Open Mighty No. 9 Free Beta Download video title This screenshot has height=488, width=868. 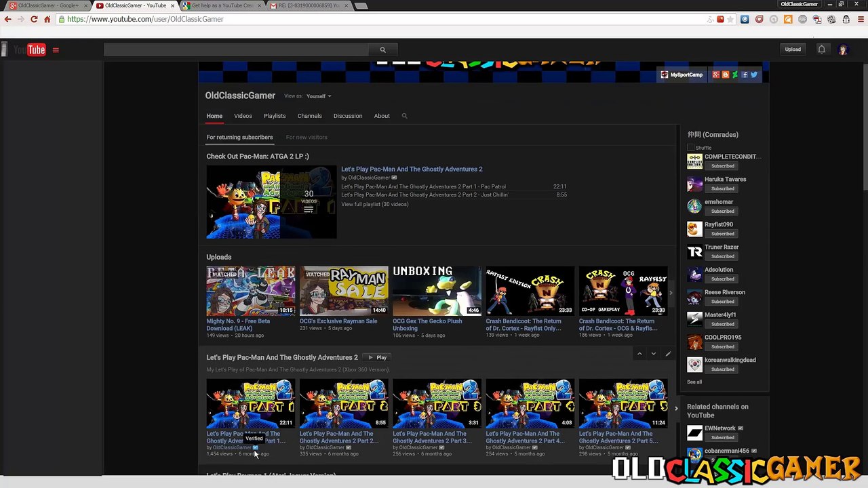click(x=238, y=325)
